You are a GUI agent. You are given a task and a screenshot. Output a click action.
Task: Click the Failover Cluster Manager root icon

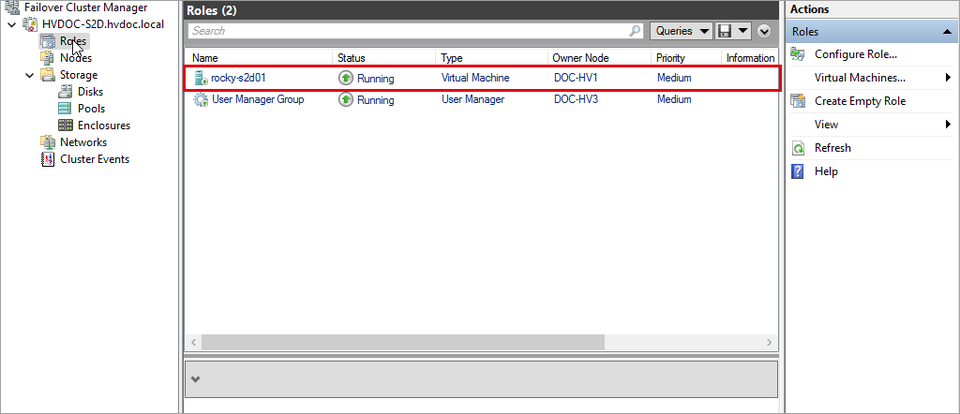coord(12,8)
